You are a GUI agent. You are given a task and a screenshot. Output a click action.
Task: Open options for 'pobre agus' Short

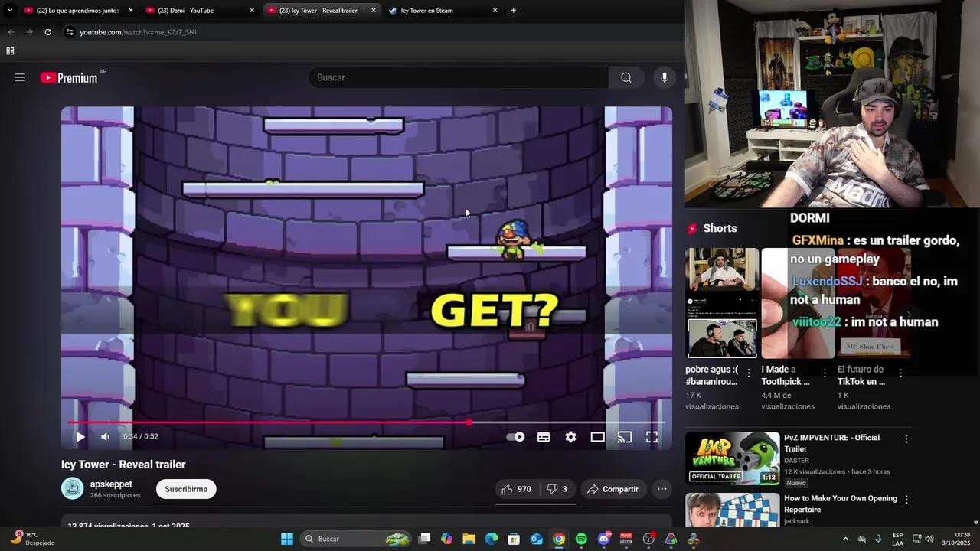coord(749,373)
